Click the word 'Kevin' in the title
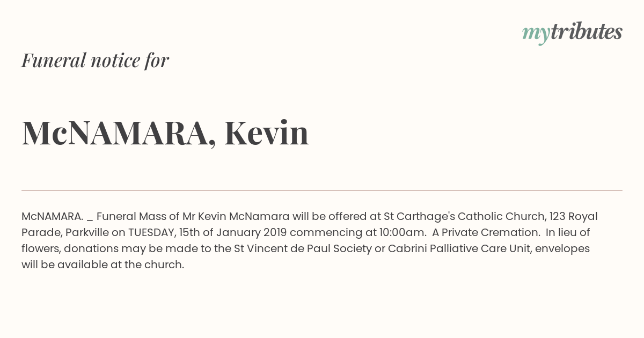The height and width of the screenshot is (338, 644). pos(266,133)
